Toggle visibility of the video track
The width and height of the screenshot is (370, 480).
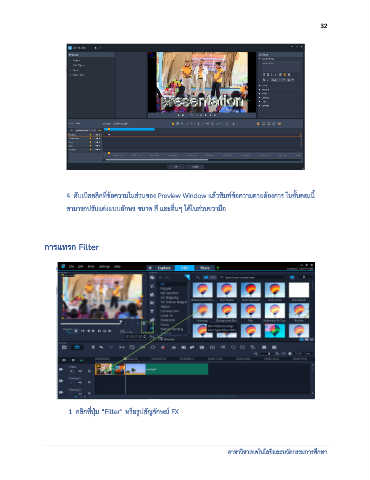pyautogui.click(x=61, y=369)
